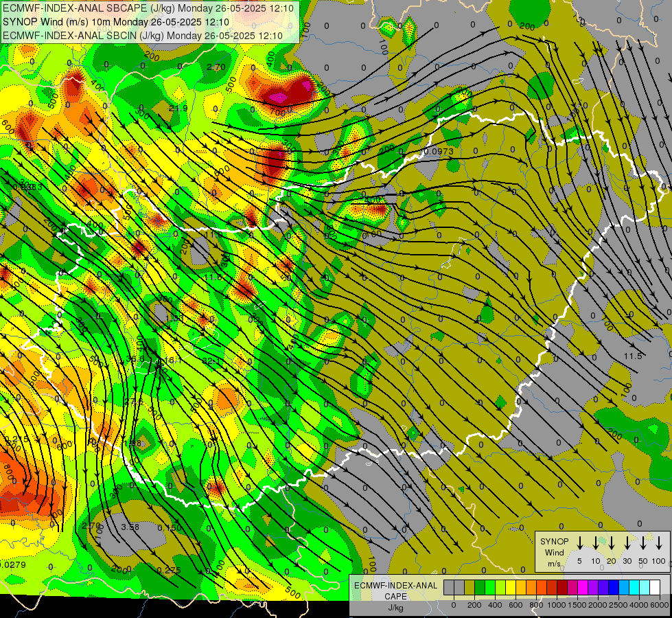The width and height of the screenshot is (672, 618).
Task: Click the SBCAPE title line
Action: point(148,8)
